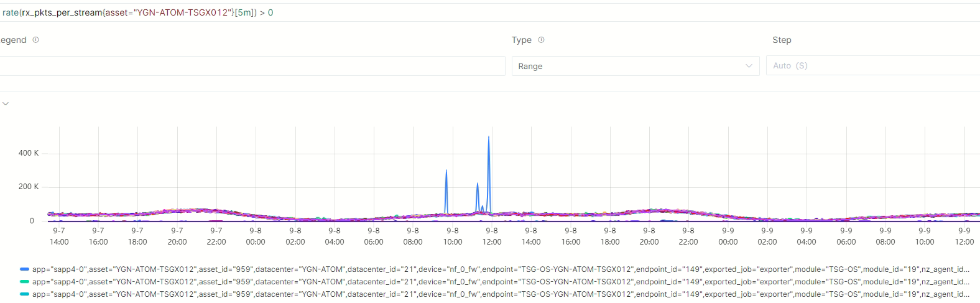Viewport: 980px width, 303px height.
Task: Click the 400 K y-axis label
Action: tap(29, 153)
